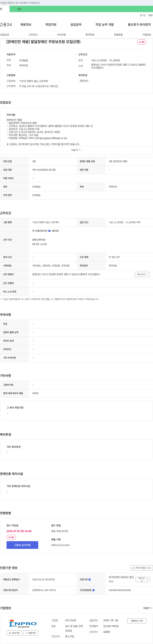This screenshot has height=644, width=153.
Task: Open 지도 보기 for the certifying agency
Action: 142,580
